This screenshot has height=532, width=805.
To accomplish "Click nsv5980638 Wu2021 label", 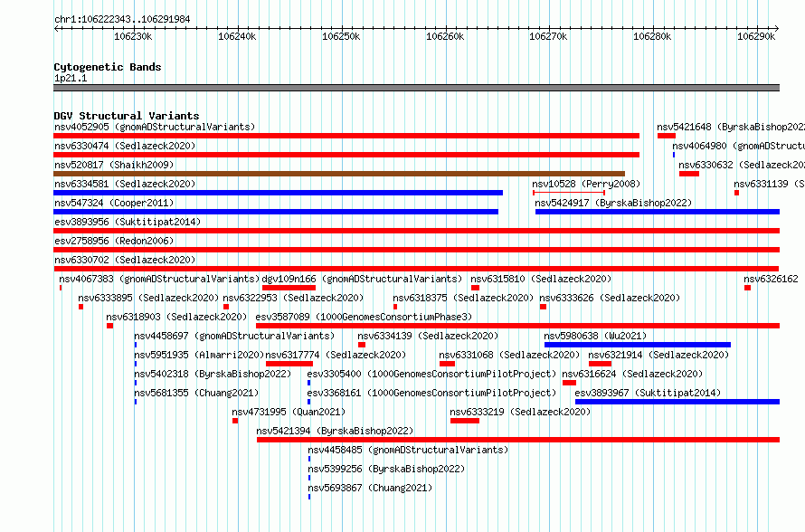I will pos(595,336).
